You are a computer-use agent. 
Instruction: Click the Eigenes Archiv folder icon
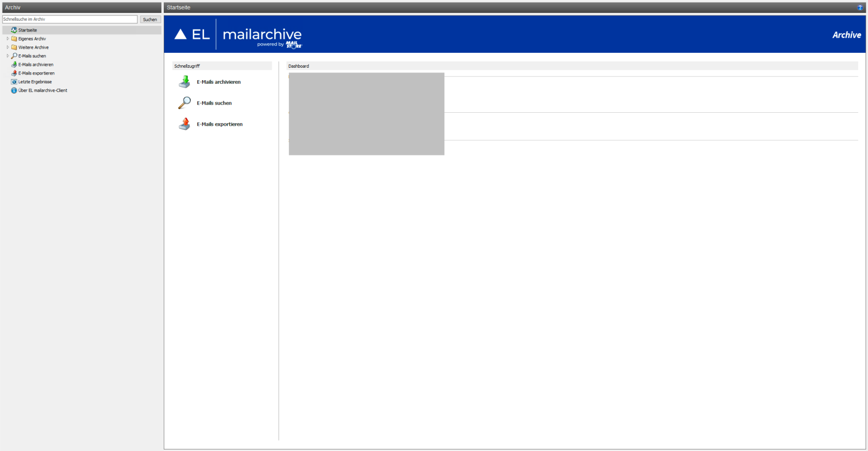pyautogui.click(x=14, y=39)
